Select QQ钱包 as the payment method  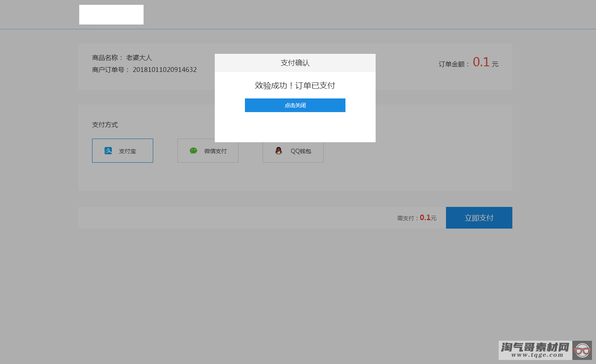click(293, 151)
